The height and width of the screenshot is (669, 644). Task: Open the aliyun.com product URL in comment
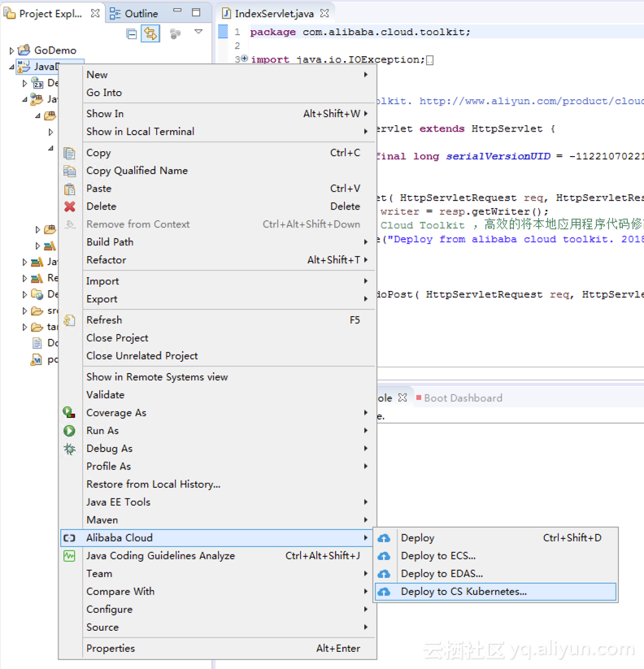pyautogui.click(x=531, y=101)
